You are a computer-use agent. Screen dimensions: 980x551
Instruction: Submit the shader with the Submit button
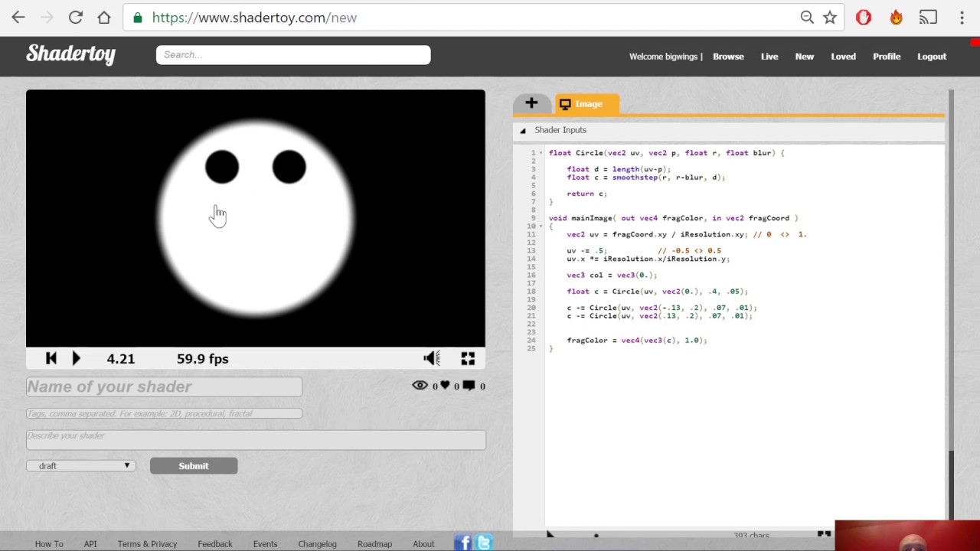(194, 465)
